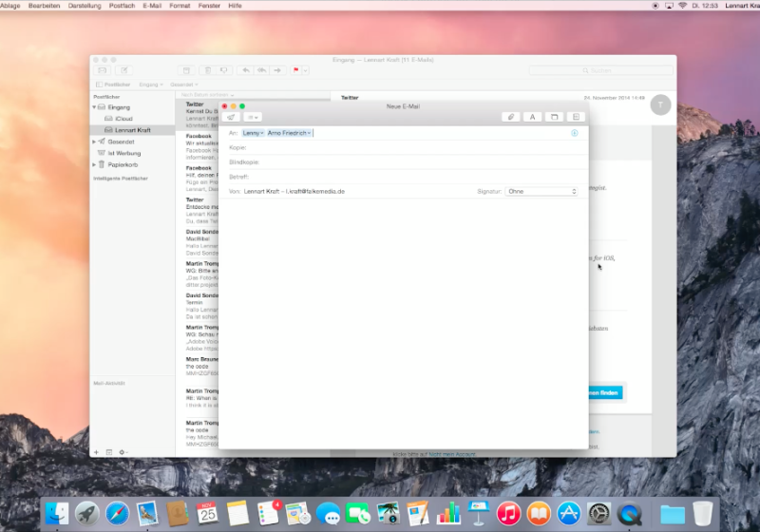Open the App Store from the dock
This screenshot has height=532, width=760.
pyautogui.click(x=568, y=514)
